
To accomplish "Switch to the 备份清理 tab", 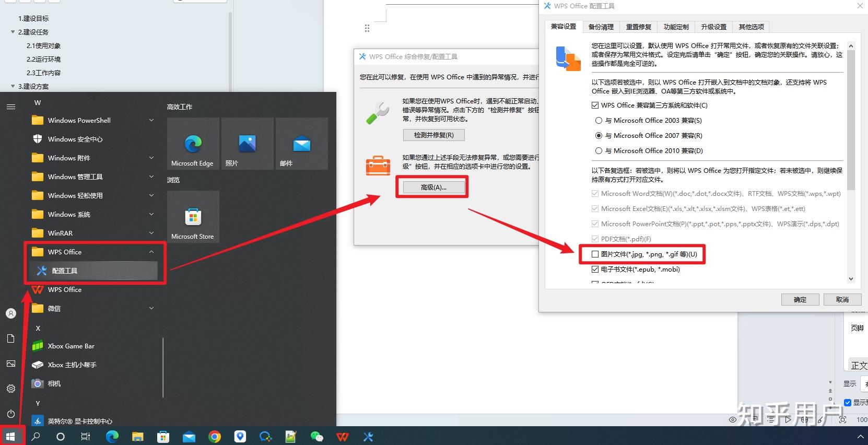I will tap(601, 27).
